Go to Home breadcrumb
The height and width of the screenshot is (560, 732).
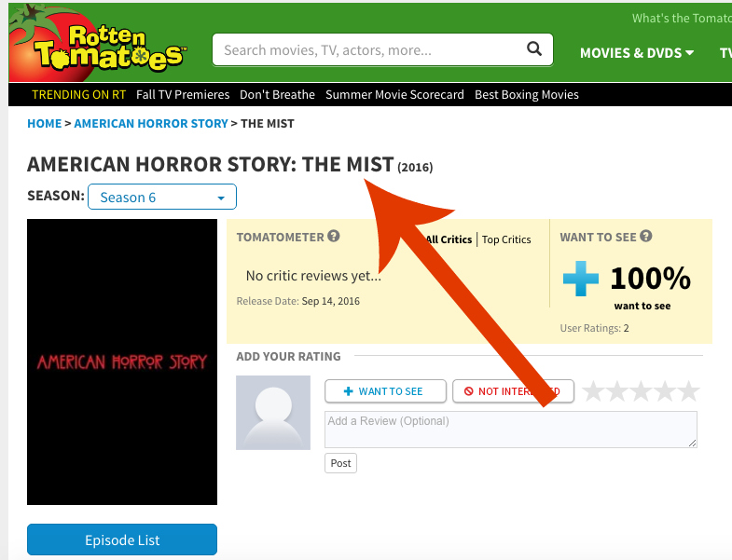(45, 124)
